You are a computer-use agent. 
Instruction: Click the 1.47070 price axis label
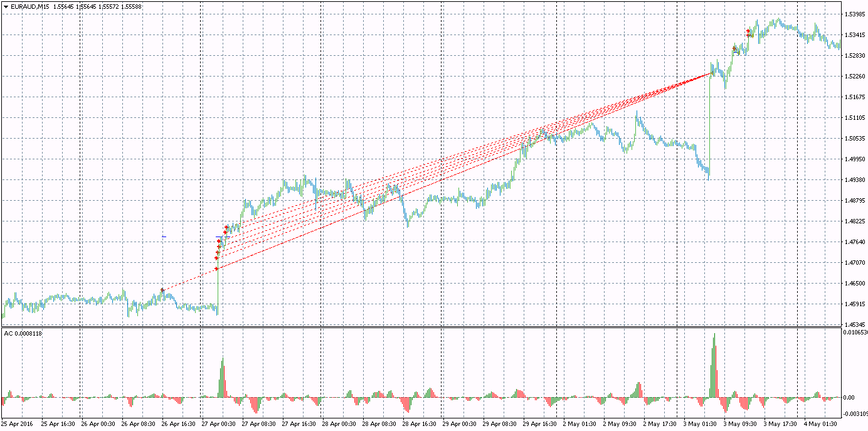855,263
